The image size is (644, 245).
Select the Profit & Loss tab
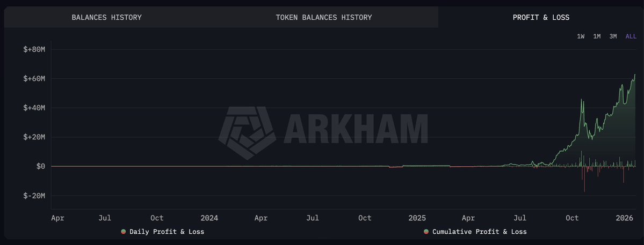coord(541,17)
